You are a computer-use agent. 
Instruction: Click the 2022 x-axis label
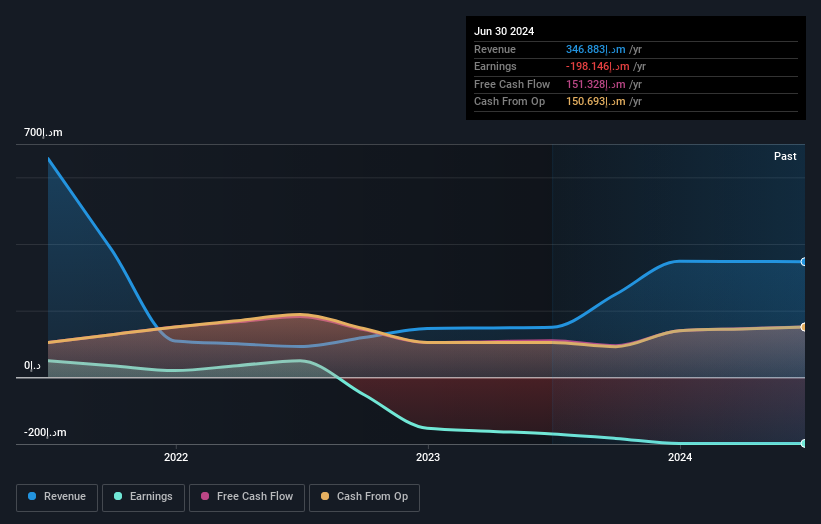coord(176,457)
